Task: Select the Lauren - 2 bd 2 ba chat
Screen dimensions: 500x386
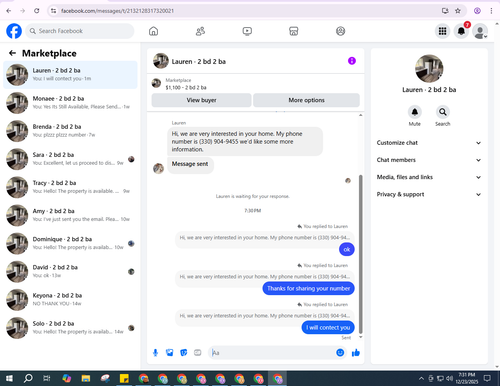Action: pyautogui.click(x=70, y=75)
